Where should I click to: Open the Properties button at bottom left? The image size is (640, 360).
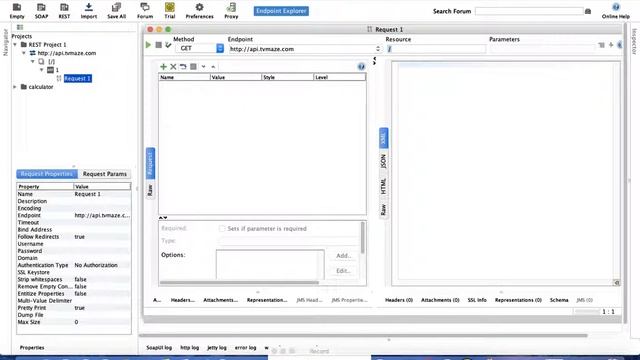tap(32, 348)
